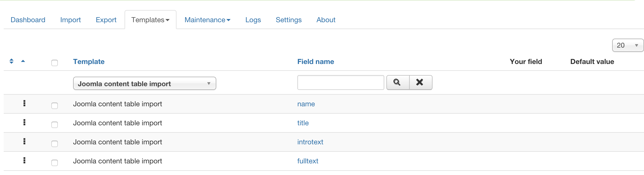Click the drag handle next to the name row
This screenshot has height=175, width=644.
coord(24,103)
